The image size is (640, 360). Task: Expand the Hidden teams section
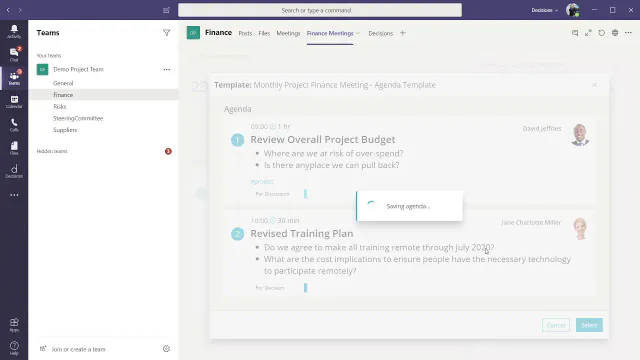tap(52, 151)
